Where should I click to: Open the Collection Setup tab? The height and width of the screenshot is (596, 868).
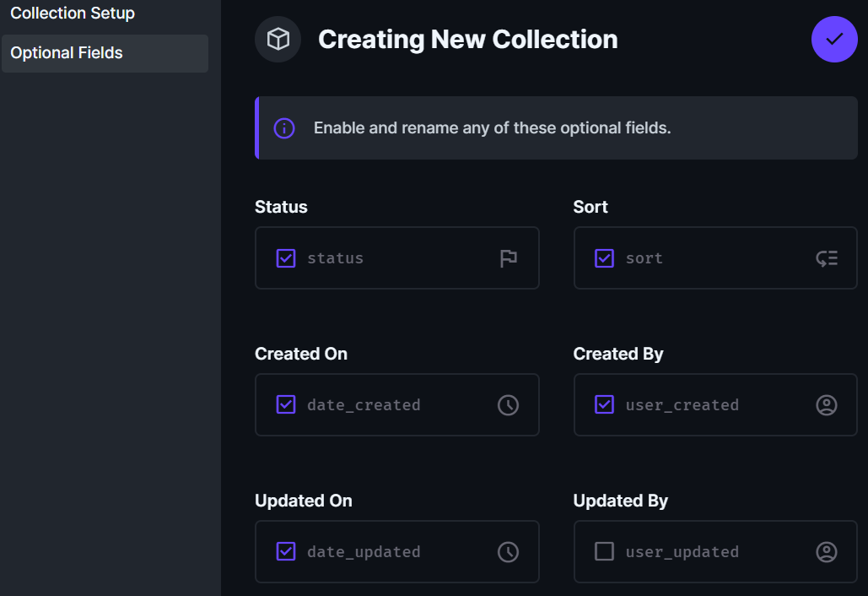pyautogui.click(x=73, y=14)
